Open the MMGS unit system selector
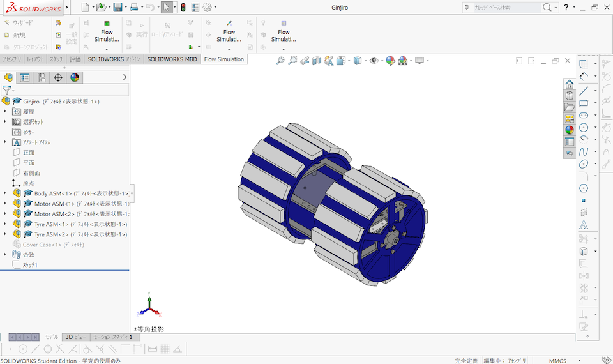The width and height of the screenshot is (613, 364). pos(557,360)
